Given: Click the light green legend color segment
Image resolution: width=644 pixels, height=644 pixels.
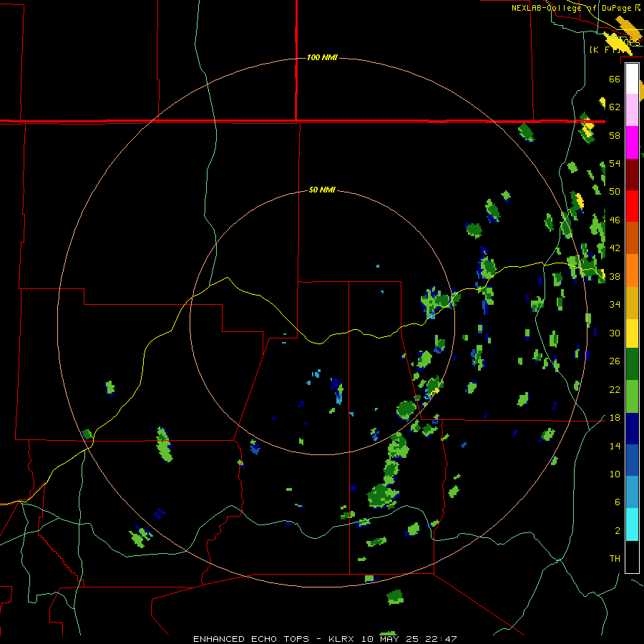Looking at the screenshot, I should pyautogui.click(x=632, y=396).
